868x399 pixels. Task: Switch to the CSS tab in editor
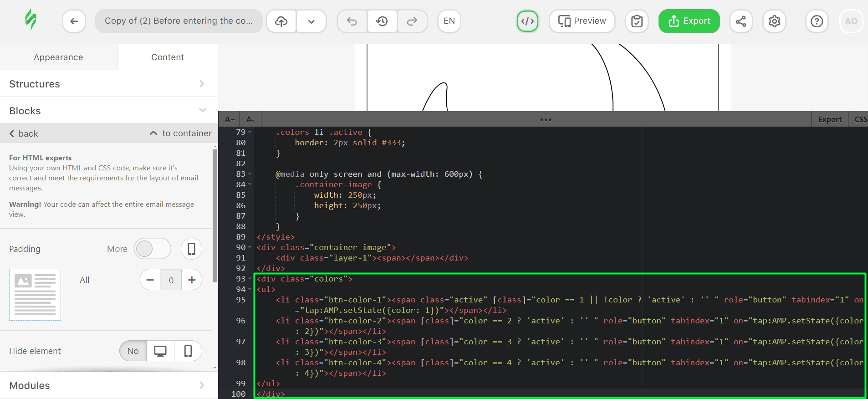[860, 119]
